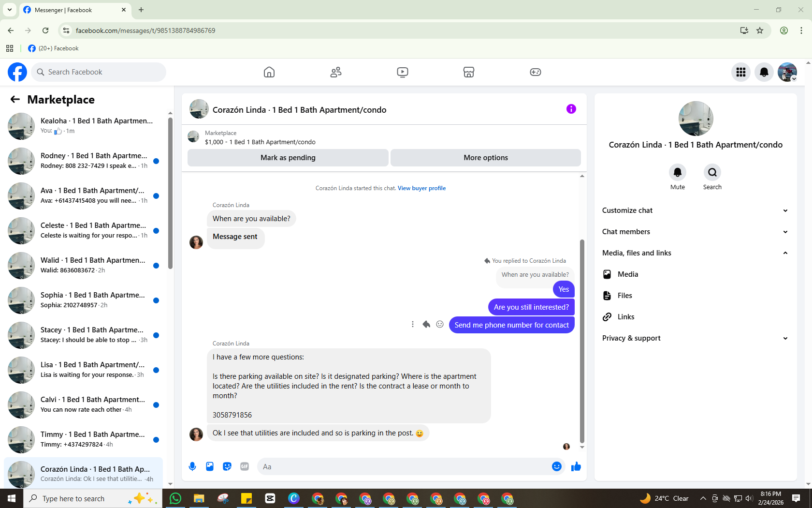Viewport: 812px width, 508px height.
Task: Click the chat messages scrollbar
Action: pos(582,341)
